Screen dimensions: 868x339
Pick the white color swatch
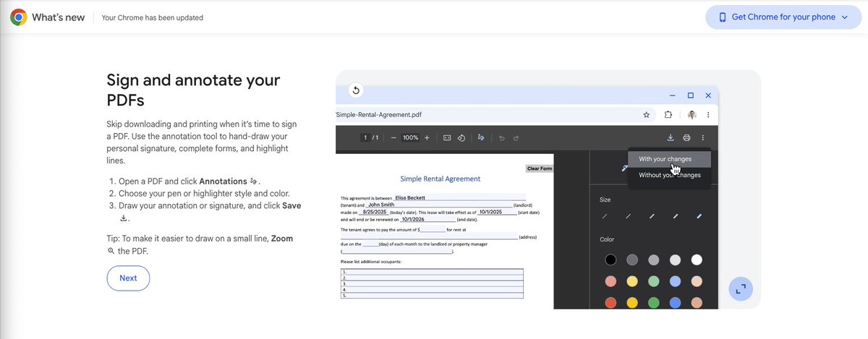[697, 259]
